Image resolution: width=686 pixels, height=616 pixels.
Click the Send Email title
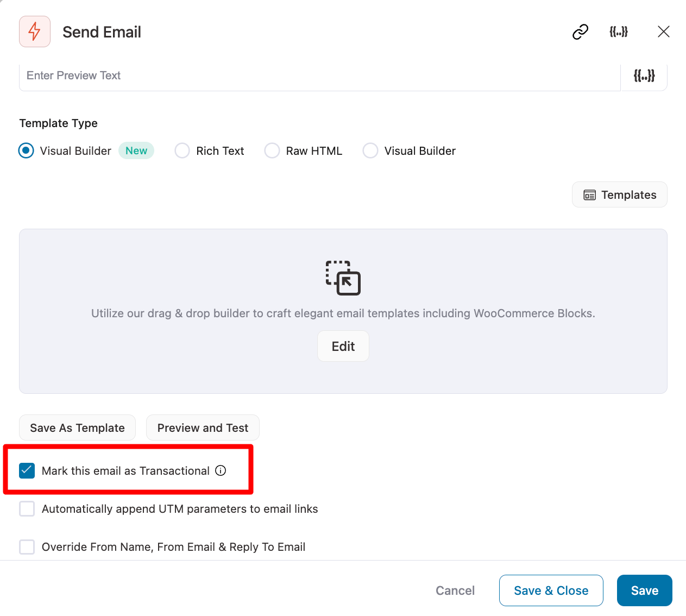(102, 32)
